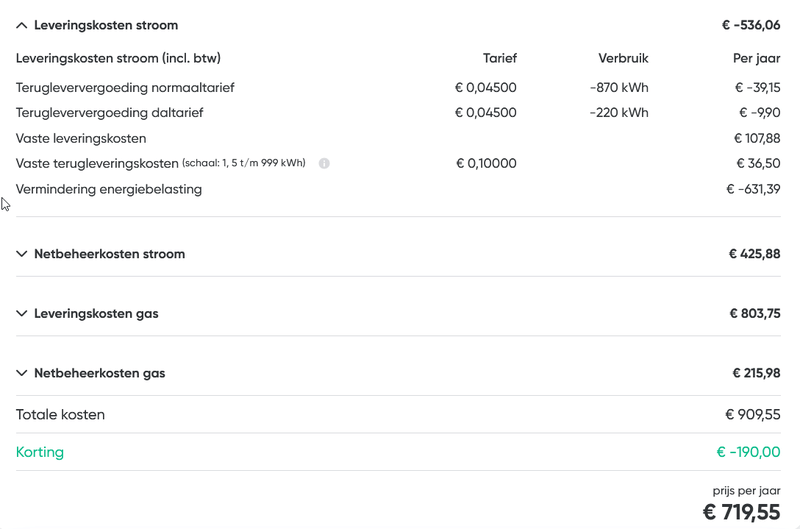The height and width of the screenshot is (529, 800).
Task: Click the green Korting label
Action: pyautogui.click(x=40, y=452)
